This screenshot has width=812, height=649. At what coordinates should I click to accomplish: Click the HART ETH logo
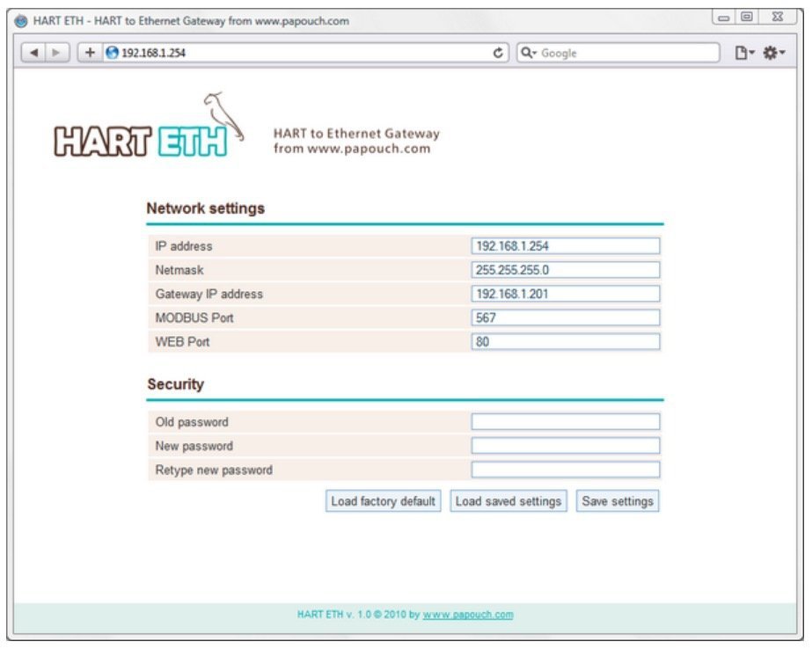coord(141,130)
